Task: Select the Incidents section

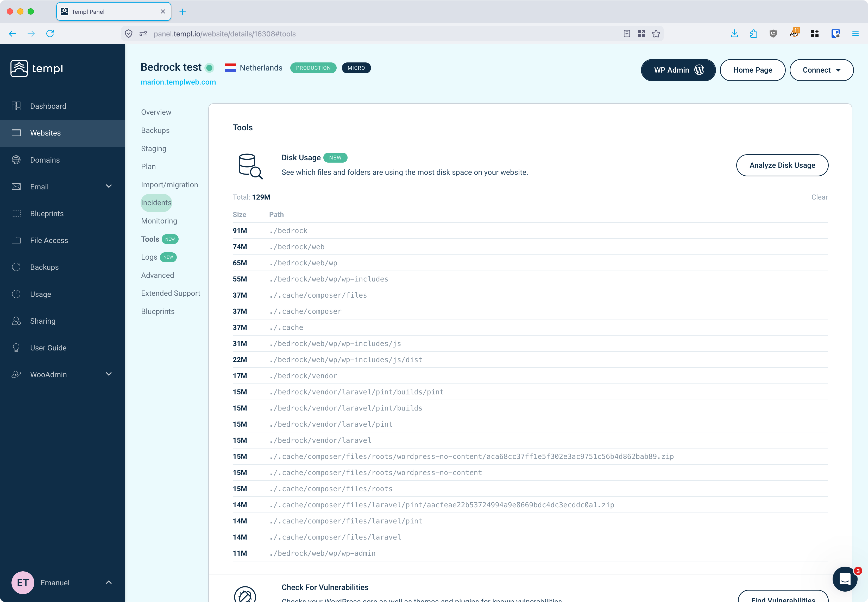Action: [x=156, y=203]
